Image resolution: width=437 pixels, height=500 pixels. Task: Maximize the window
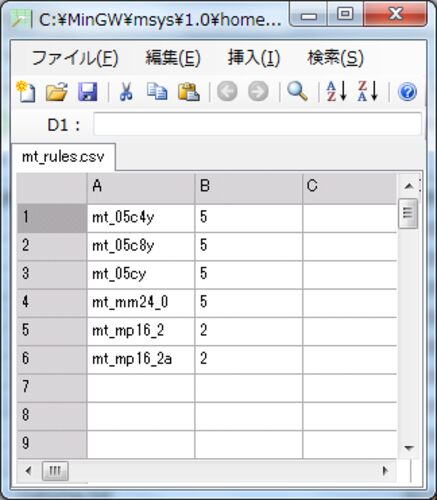[345, 15]
